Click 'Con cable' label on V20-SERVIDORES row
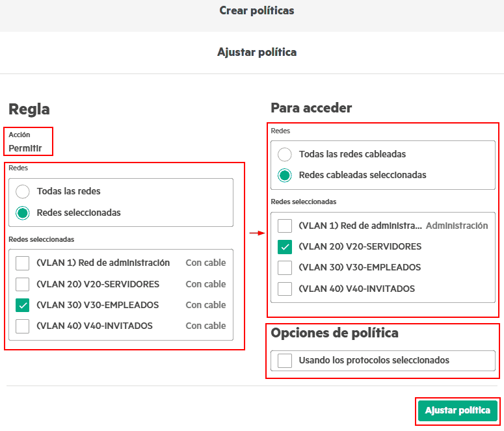This screenshot has height=431, width=504. 206,284
